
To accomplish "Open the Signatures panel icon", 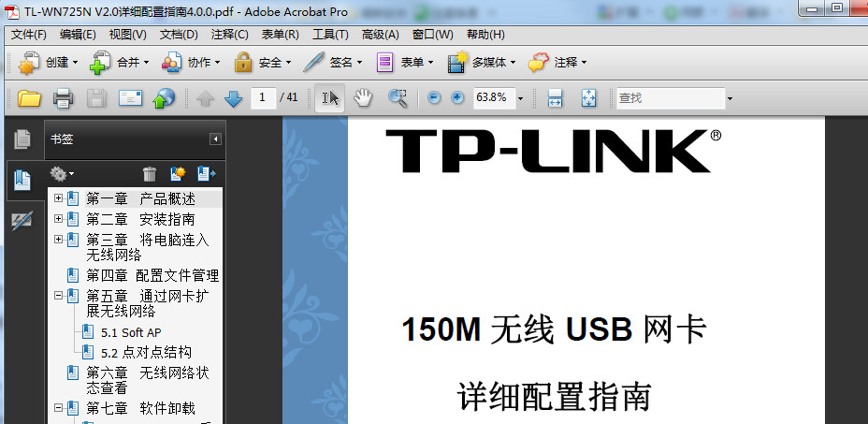I will click(x=22, y=221).
